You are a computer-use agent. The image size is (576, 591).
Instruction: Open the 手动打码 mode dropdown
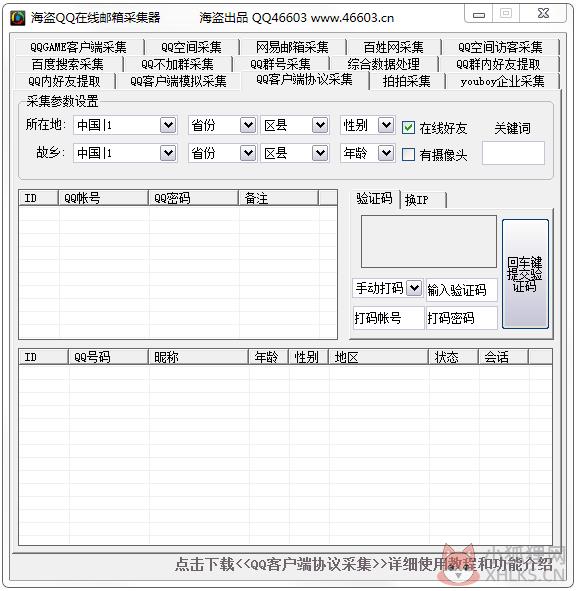coord(414,288)
